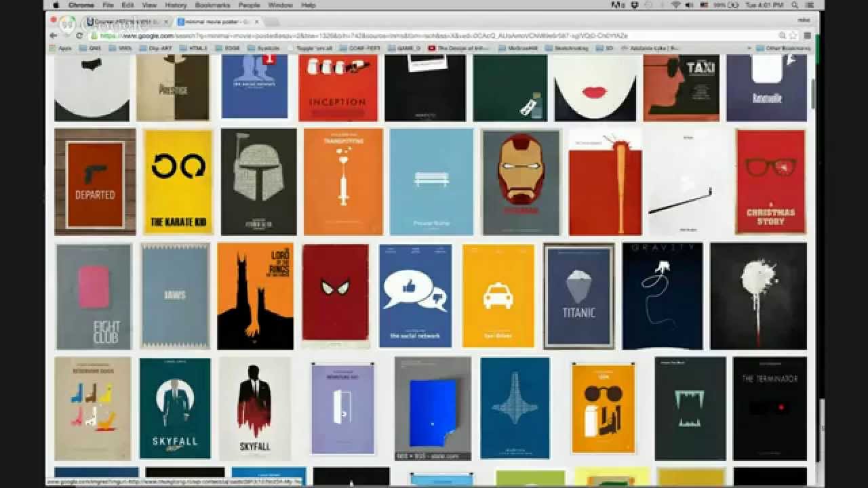
Task: Open the Boba Fett helmet poster
Action: point(258,182)
